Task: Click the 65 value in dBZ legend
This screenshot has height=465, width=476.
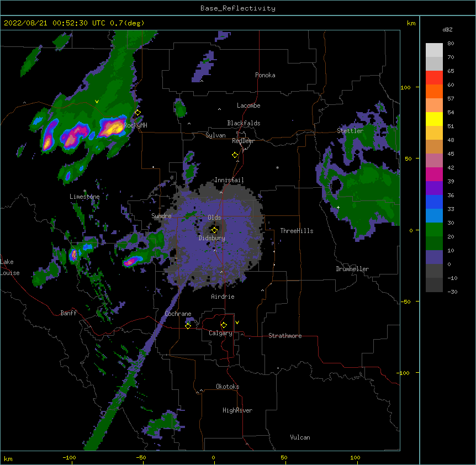Action: [x=451, y=71]
